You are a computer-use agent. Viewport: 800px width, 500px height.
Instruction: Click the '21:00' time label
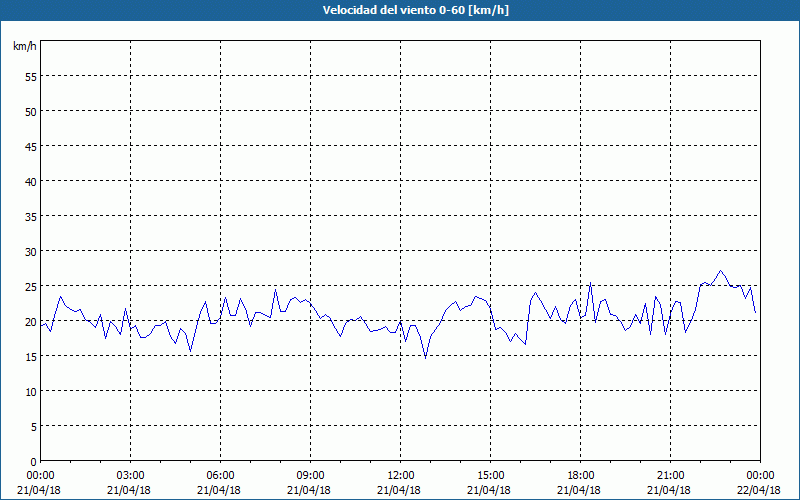tap(670, 476)
